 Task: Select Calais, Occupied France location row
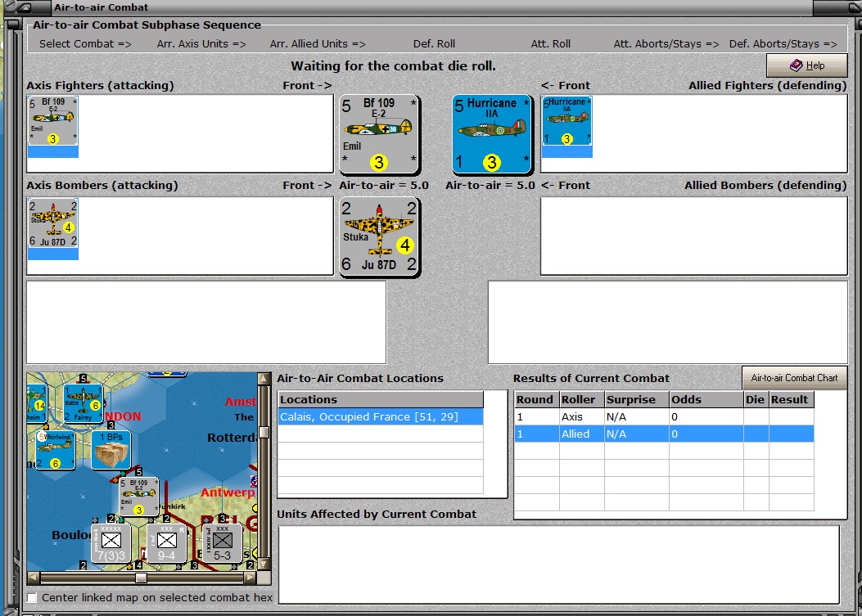[x=381, y=416]
